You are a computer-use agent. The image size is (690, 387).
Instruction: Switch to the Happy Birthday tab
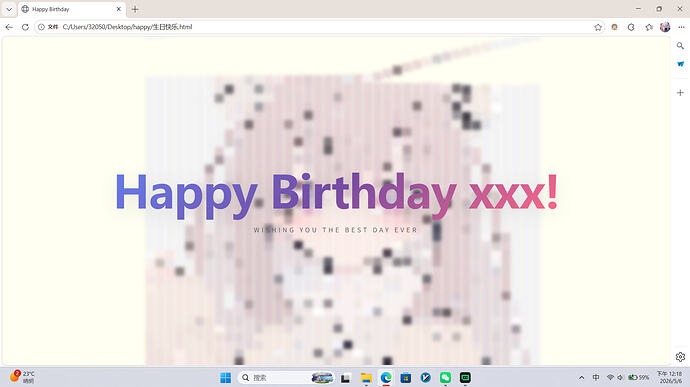(x=72, y=9)
